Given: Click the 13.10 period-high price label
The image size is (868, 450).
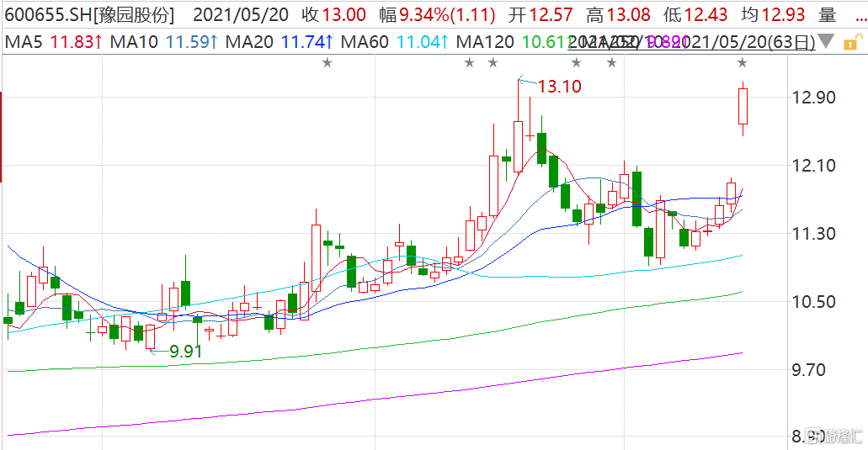Looking at the screenshot, I should coord(560,87).
